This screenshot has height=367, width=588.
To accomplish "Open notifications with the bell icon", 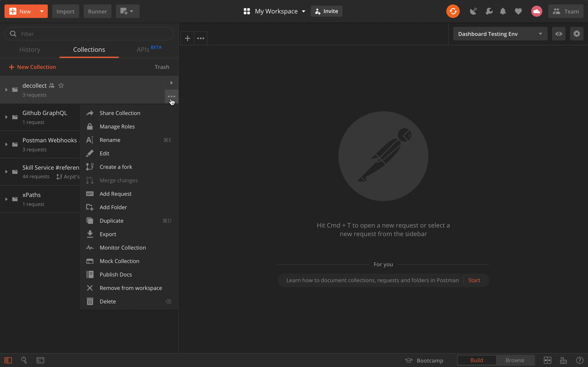I will point(502,11).
